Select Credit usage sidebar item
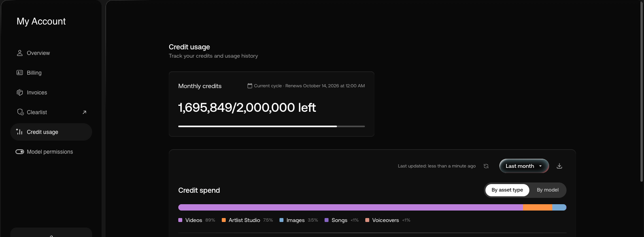Image resolution: width=644 pixels, height=237 pixels. click(x=51, y=132)
